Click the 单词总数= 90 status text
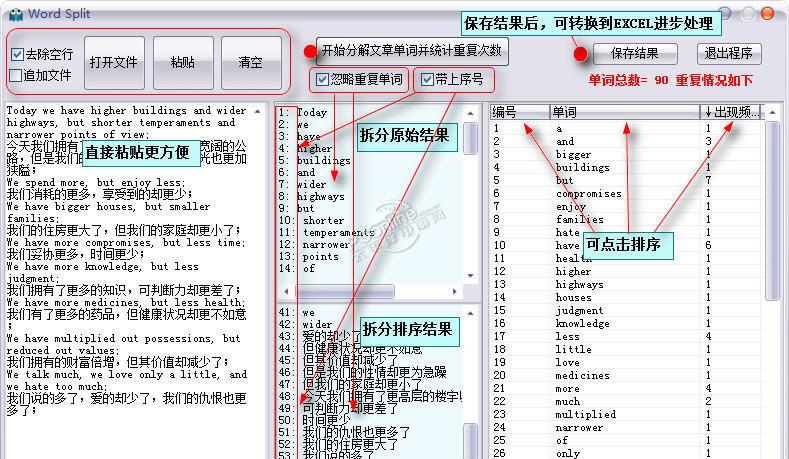This screenshot has width=789, height=459. pyautogui.click(x=628, y=80)
